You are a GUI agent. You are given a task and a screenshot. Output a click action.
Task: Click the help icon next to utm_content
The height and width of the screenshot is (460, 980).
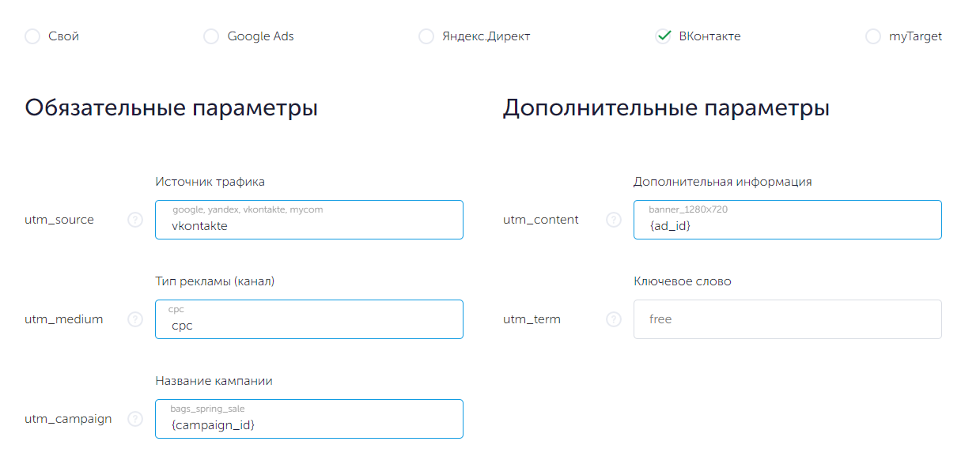pos(614,220)
